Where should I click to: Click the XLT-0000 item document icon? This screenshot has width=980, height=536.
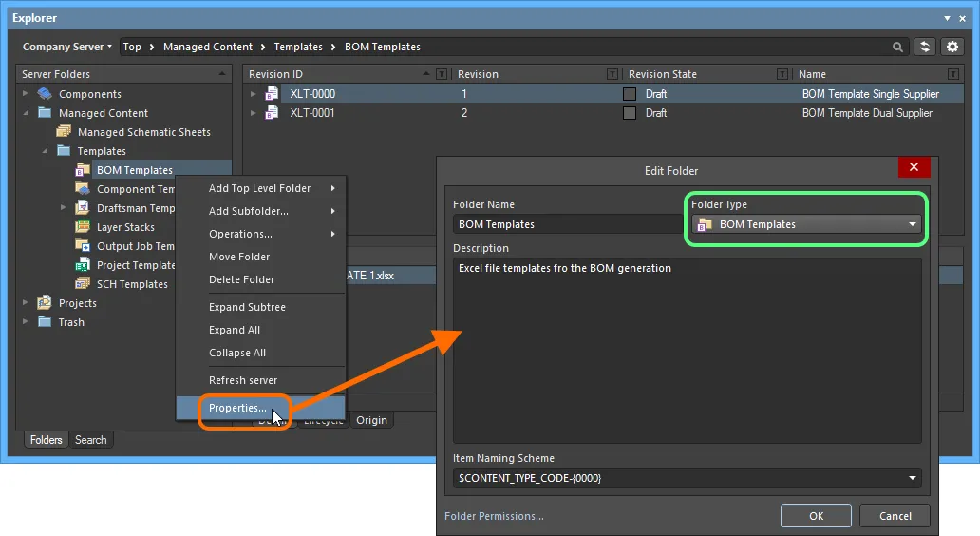(272, 94)
